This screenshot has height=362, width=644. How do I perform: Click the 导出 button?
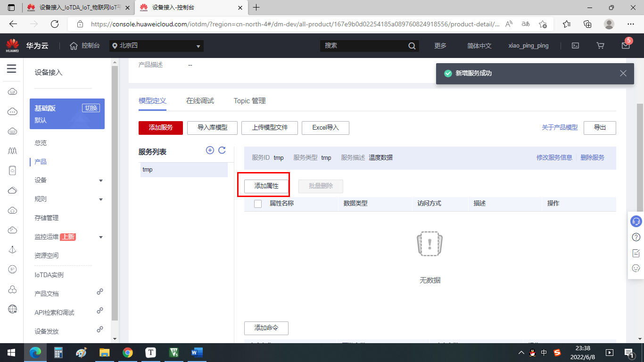click(x=600, y=128)
